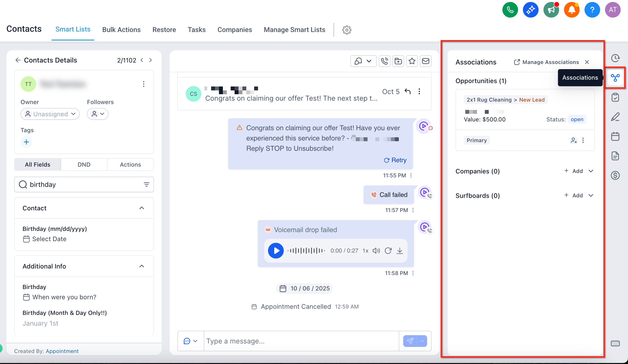The width and height of the screenshot is (628, 364).
Task: Open the Bulk Actions tab
Action: pyautogui.click(x=121, y=30)
